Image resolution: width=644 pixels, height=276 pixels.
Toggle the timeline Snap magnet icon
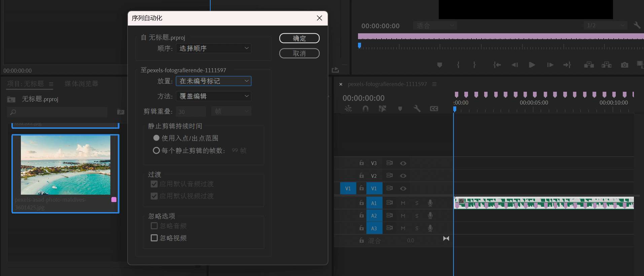pyautogui.click(x=365, y=109)
